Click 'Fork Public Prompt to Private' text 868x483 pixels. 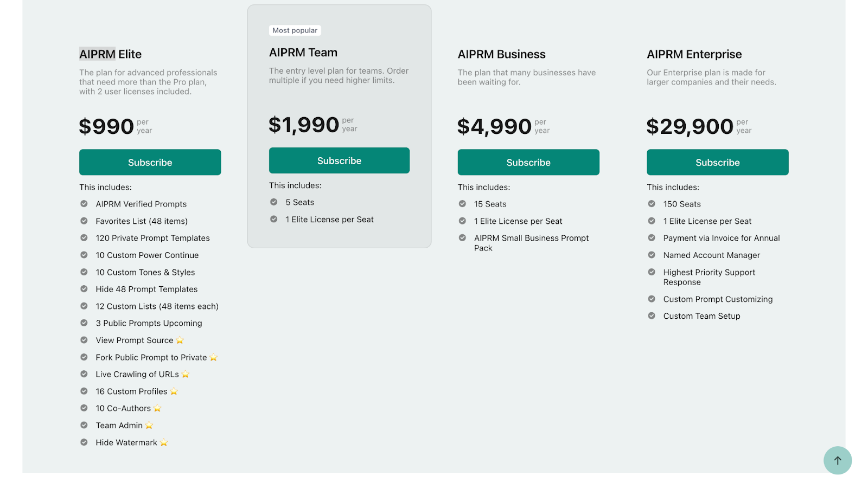pyautogui.click(x=151, y=357)
